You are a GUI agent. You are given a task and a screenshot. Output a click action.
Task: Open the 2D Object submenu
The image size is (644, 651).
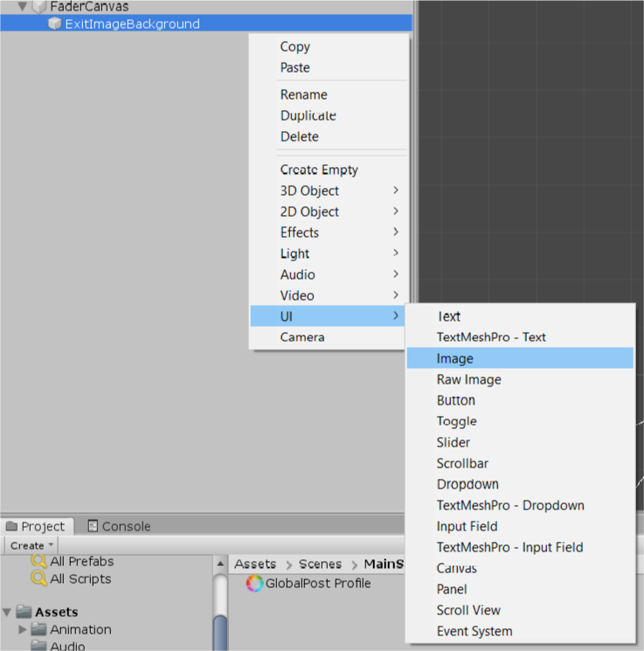coord(328,211)
